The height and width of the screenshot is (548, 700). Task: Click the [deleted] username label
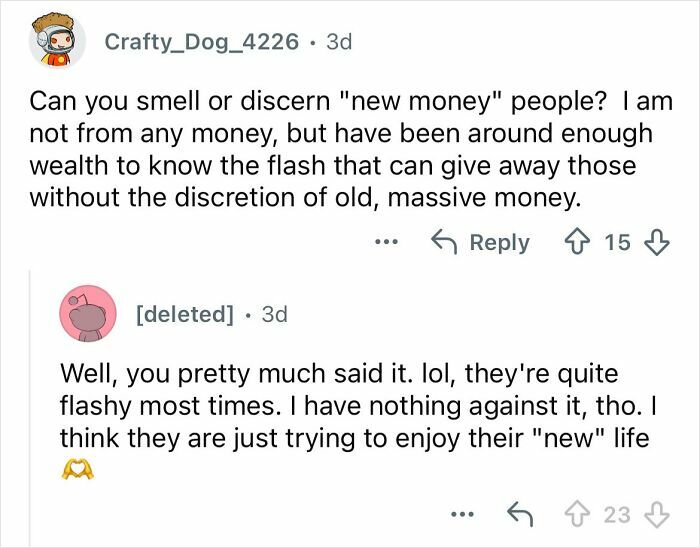tap(184, 314)
